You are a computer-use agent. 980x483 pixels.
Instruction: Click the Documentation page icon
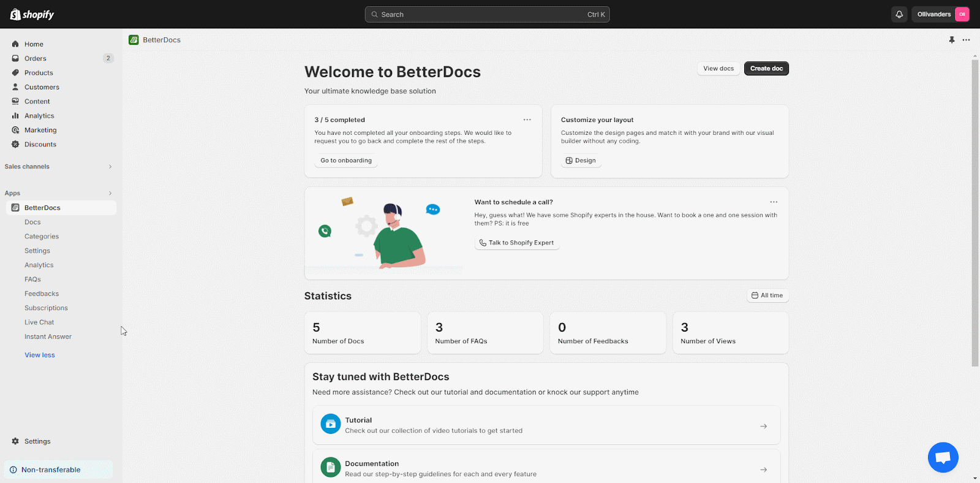click(x=331, y=468)
